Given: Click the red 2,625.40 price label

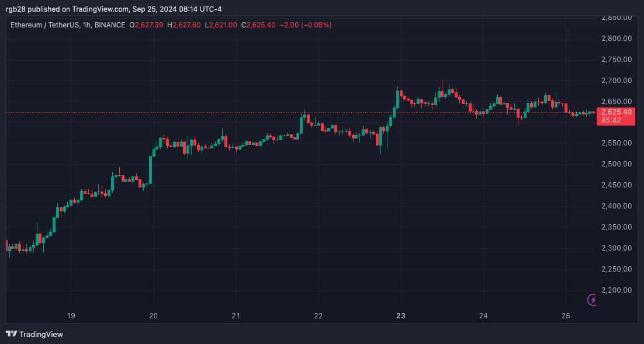Looking at the screenshot, I should click(615, 111).
